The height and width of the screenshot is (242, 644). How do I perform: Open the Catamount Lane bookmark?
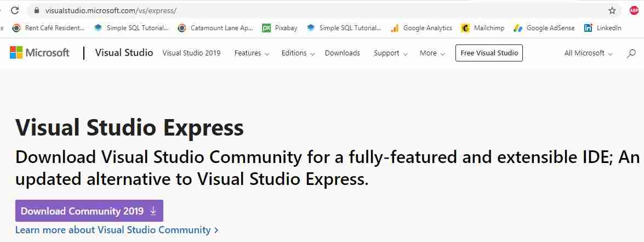[215, 28]
